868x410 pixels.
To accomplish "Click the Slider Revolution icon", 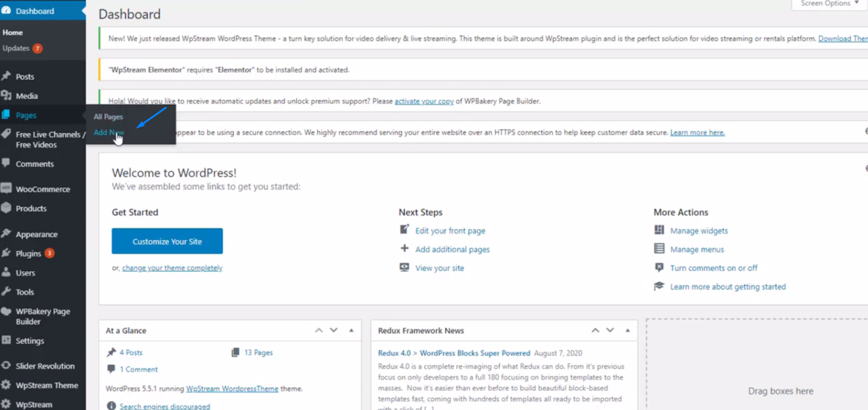I will 6,366.
